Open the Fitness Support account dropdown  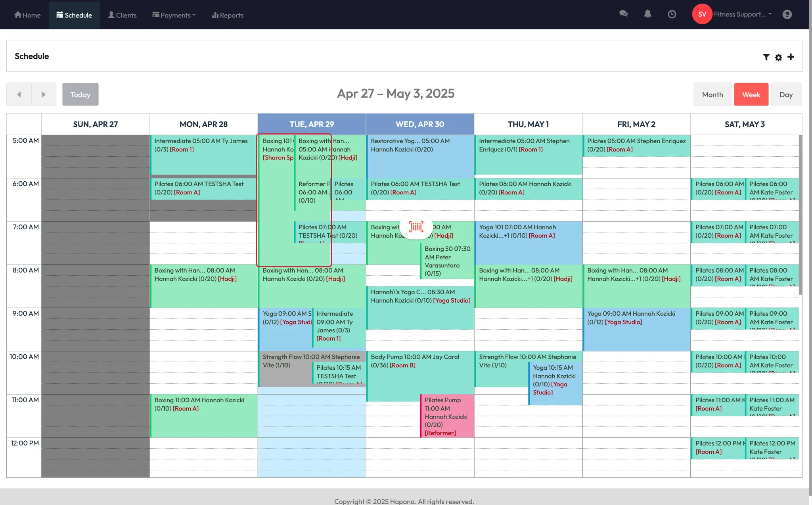pyautogui.click(x=743, y=14)
